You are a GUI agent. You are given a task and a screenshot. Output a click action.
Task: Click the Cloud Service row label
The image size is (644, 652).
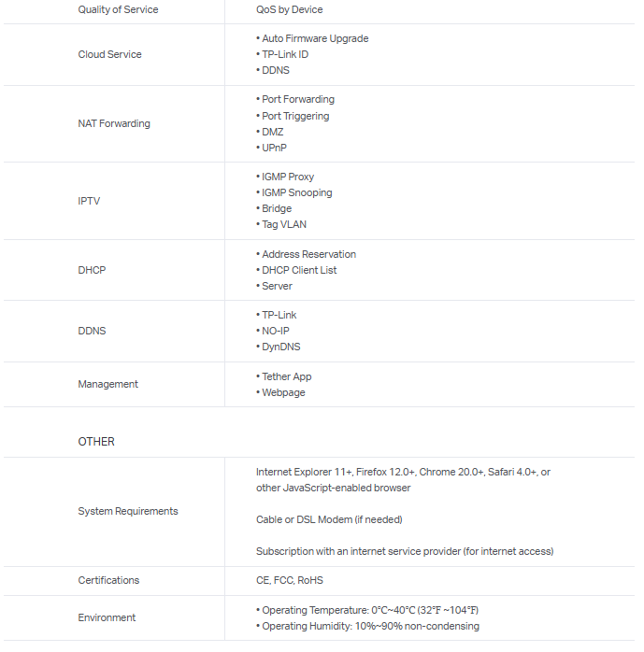click(109, 54)
